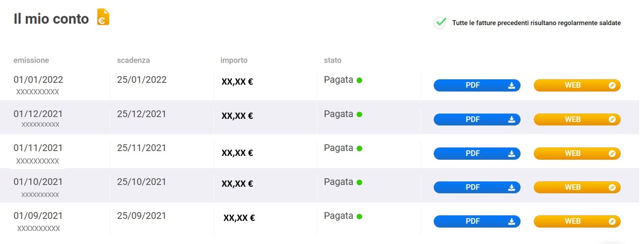644x244 pixels.
Task: Click the stato column header
Action: tap(333, 60)
